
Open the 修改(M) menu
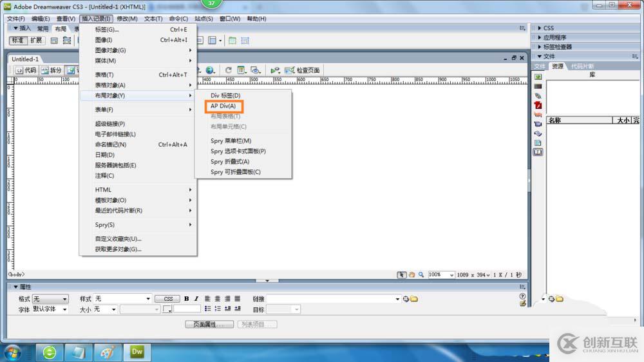point(127,19)
